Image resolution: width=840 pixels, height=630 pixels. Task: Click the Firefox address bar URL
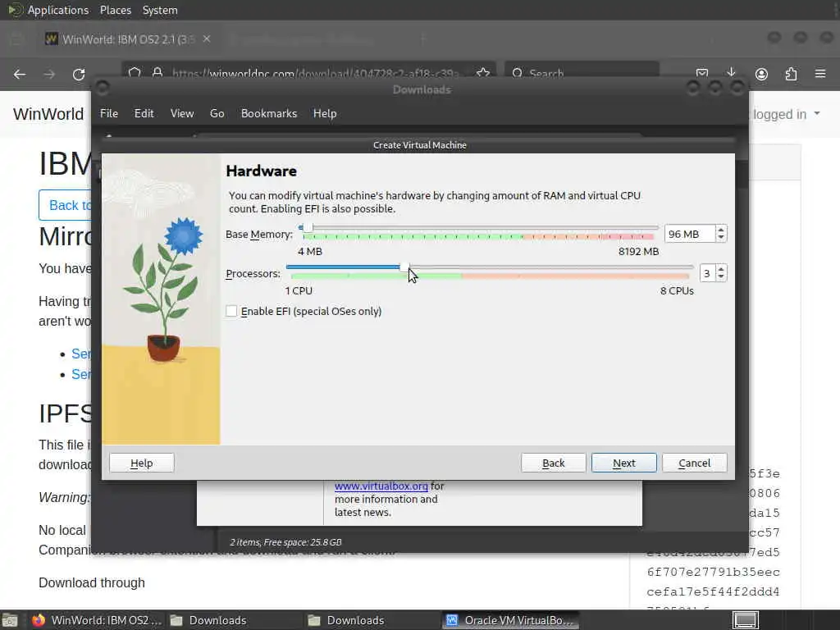pos(315,73)
